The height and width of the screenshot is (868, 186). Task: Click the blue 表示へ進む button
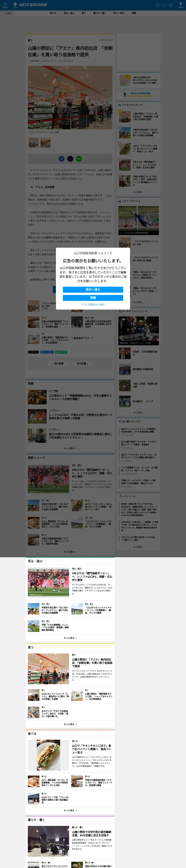93,289
